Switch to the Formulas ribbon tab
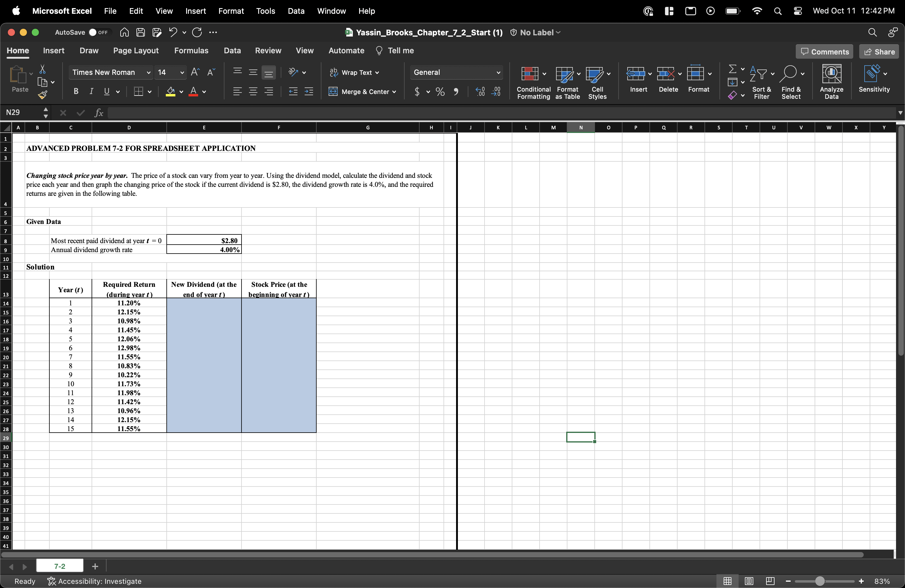The width and height of the screenshot is (905, 588). tap(191, 51)
